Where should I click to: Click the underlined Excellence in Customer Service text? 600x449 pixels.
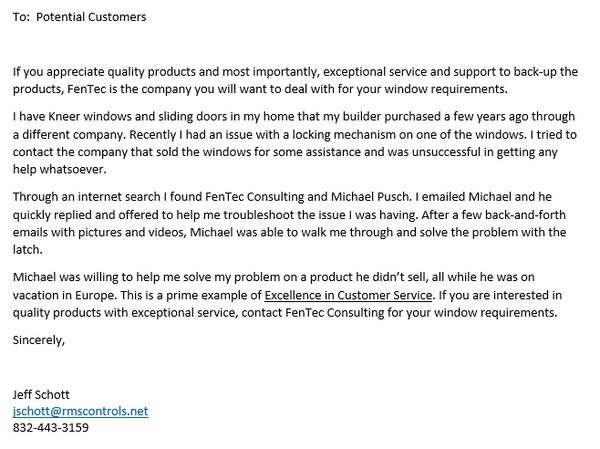[x=348, y=296]
